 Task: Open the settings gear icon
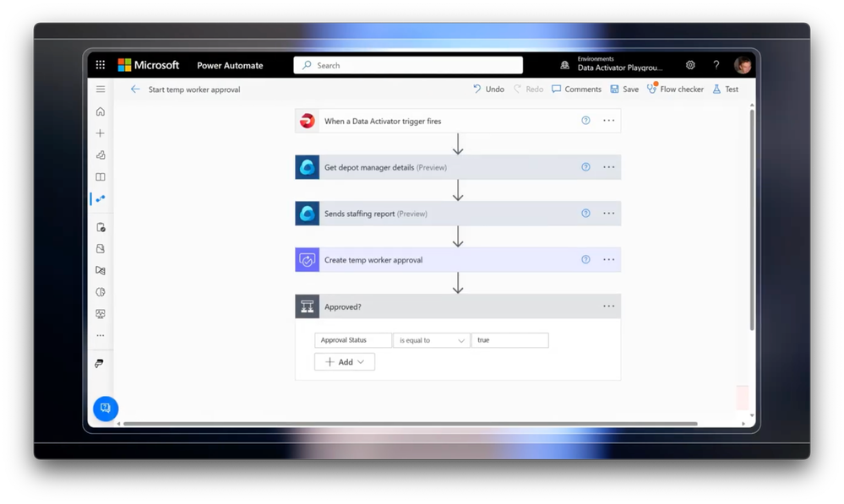pyautogui.click(x=690, y=65)
